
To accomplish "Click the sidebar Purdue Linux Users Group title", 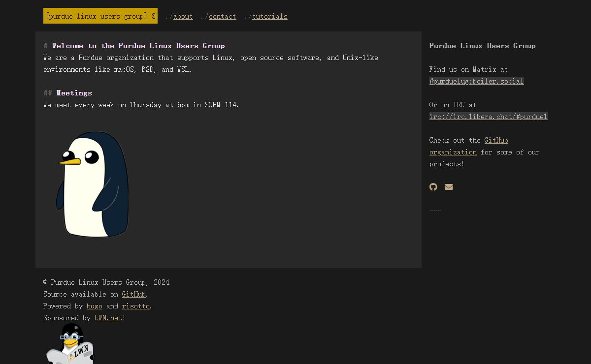I will point(482,46).
